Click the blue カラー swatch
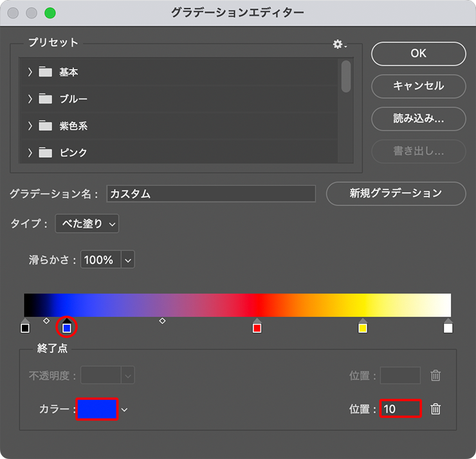 point(97,409)
